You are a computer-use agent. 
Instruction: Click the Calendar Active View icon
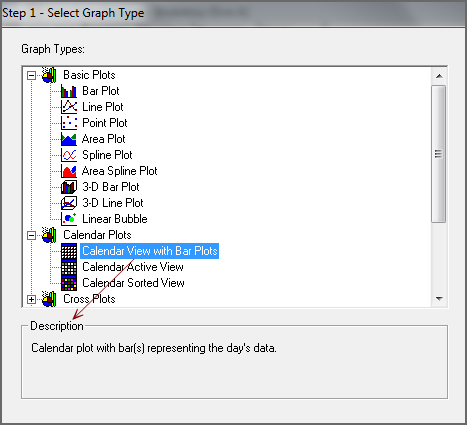(x=69, y=267)
